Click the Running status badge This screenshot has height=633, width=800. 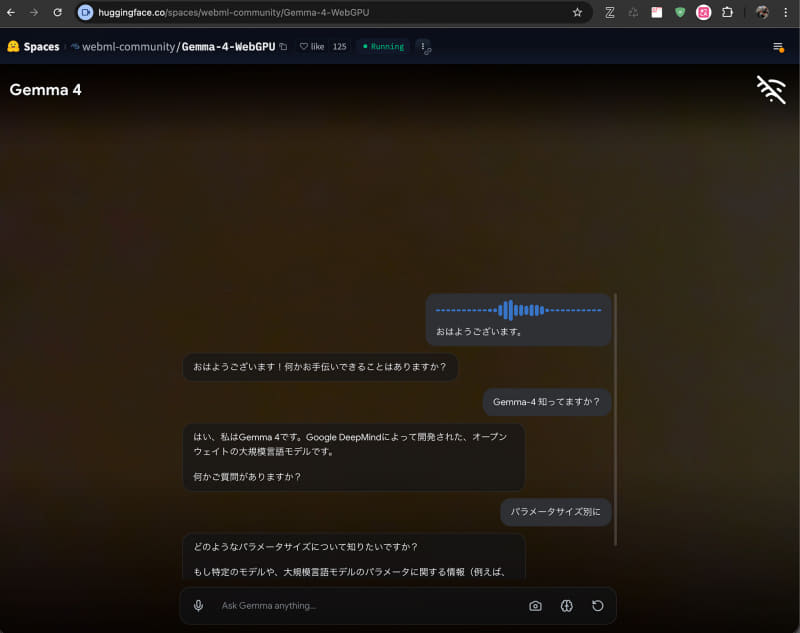pos(382,46)
